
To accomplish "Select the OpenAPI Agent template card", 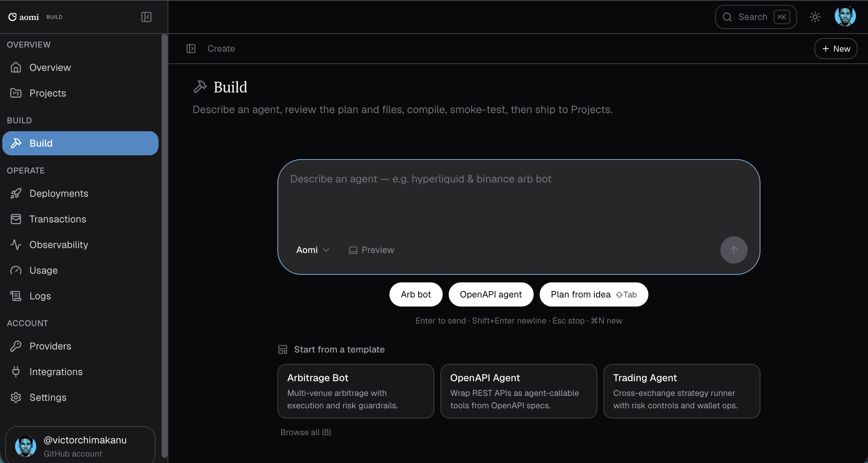I will pos(519,391).
